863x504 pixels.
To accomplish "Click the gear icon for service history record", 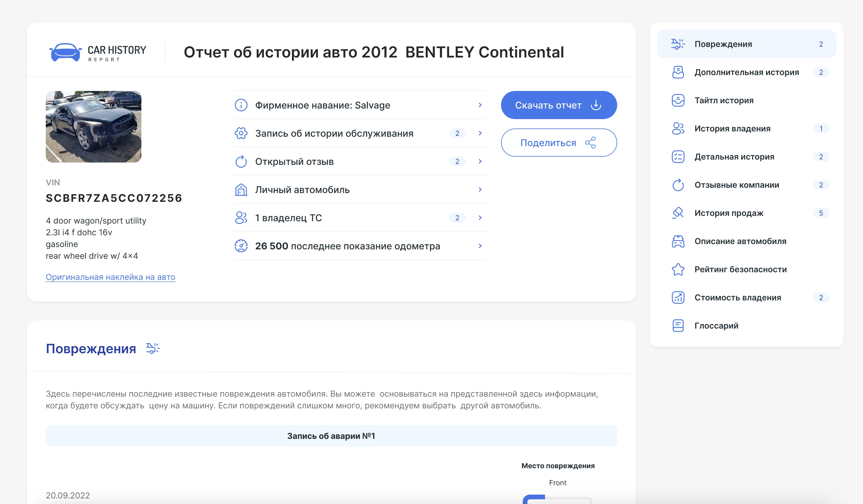I will coord(241,133).
